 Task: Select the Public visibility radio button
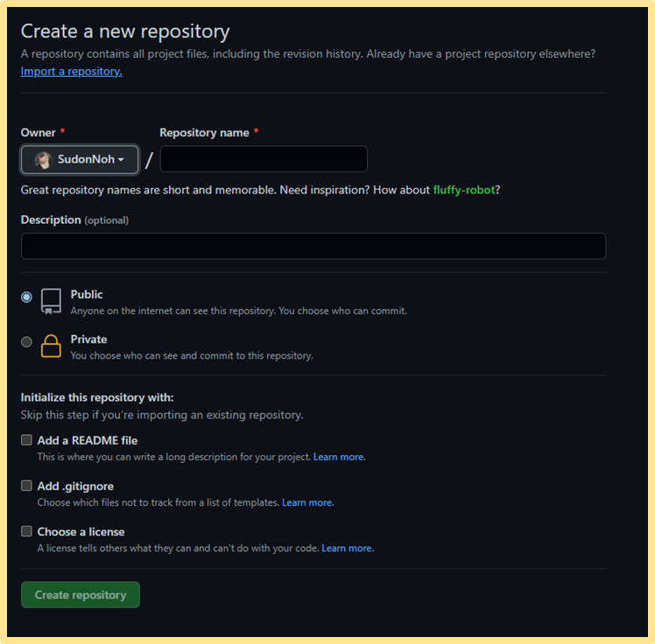click(26, 297)
